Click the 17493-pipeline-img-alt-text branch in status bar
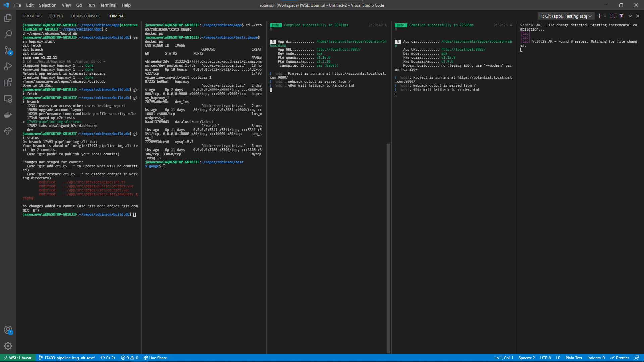 pos(67,358)
